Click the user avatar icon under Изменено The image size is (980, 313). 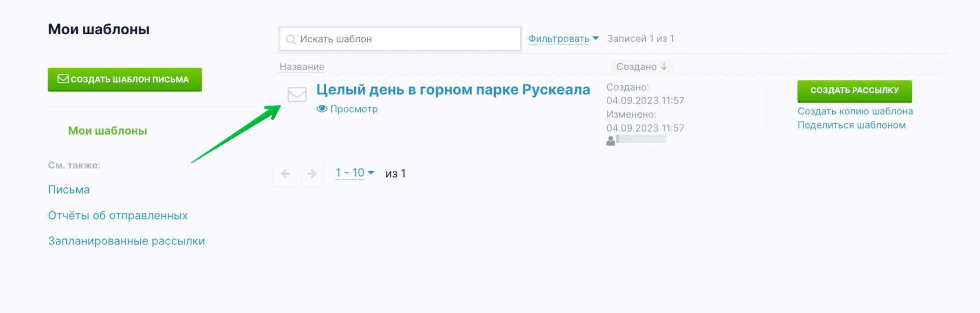(x=611, y=141)
